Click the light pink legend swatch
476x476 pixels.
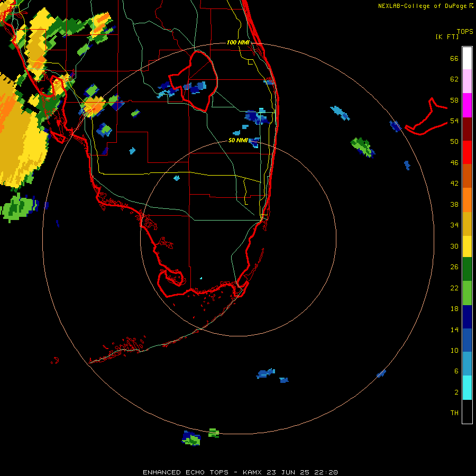pyautogui.click(x=467, y=81)
